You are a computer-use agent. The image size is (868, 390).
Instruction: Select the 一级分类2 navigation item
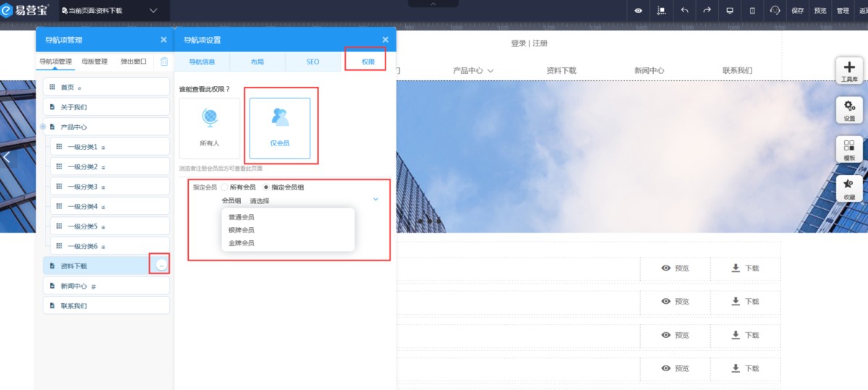[x=110, y=166]
